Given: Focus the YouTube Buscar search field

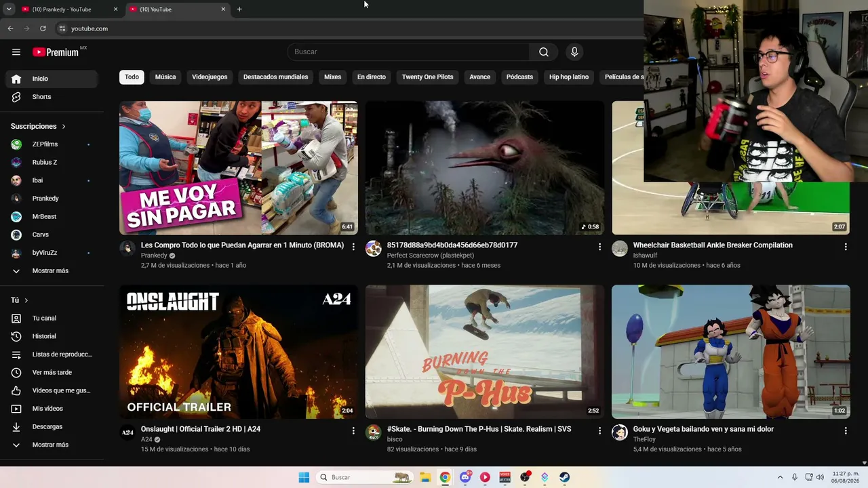Looking at the screenshot, I should pos(409,52).
